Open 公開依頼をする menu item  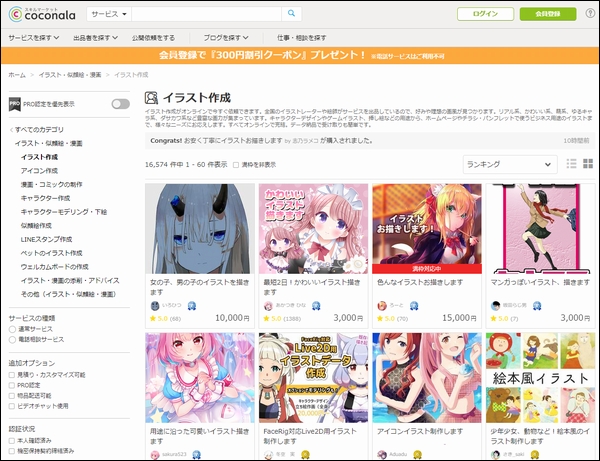(x=153, y=37)
